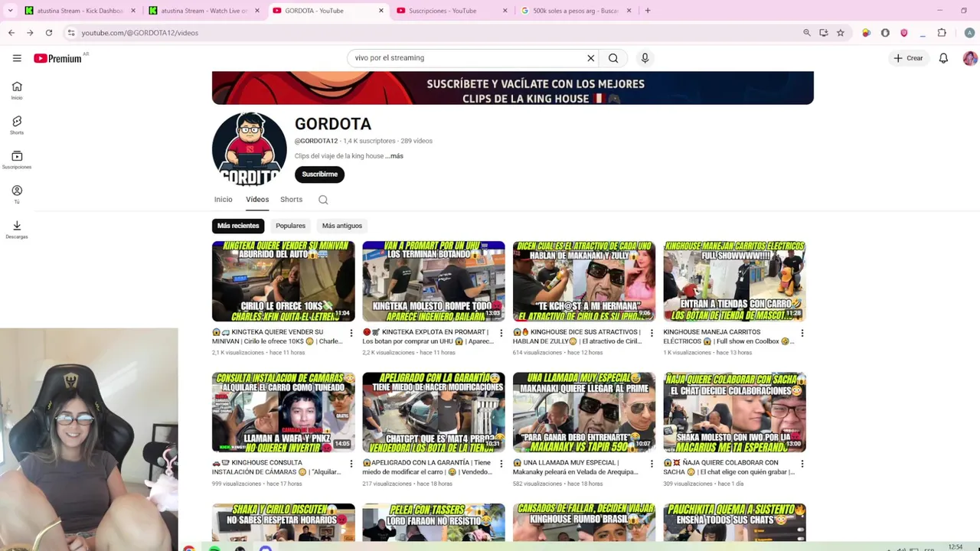Open options for UNA LLAMADA MUY ESPECIAL video
Screen dimensions: 980x551
tap(652, 464)
